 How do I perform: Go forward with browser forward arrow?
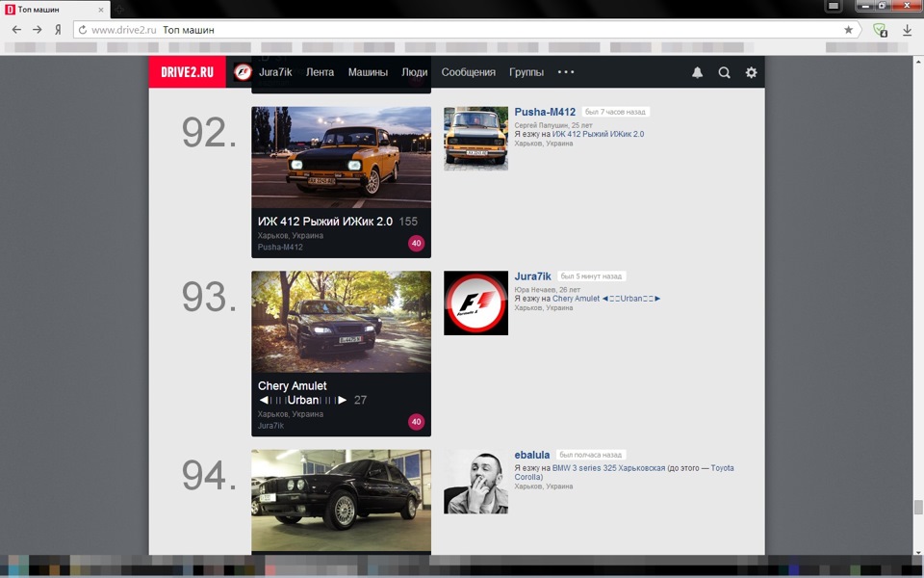click(x=38, y=30)
